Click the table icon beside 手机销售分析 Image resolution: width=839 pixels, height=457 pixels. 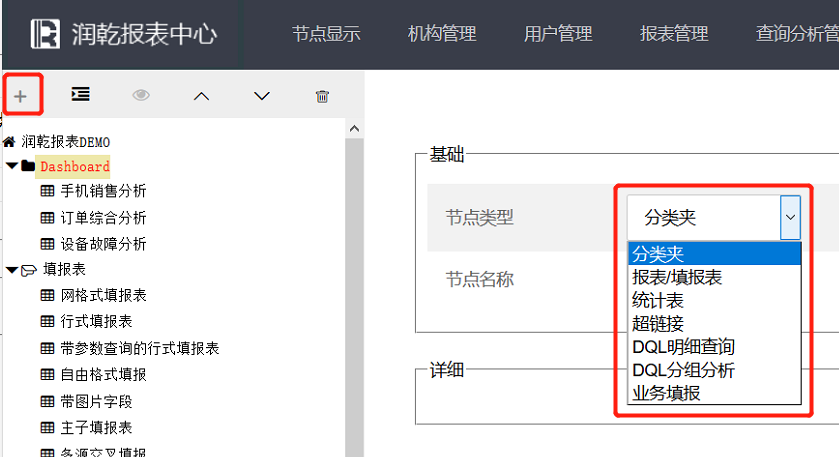coord(47,191)
